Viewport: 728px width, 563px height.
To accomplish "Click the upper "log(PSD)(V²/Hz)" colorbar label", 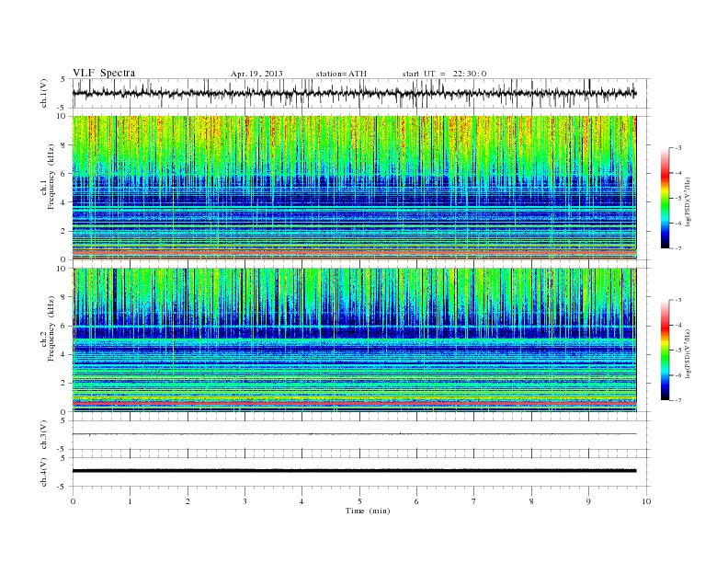I will [x=688, y=202].
